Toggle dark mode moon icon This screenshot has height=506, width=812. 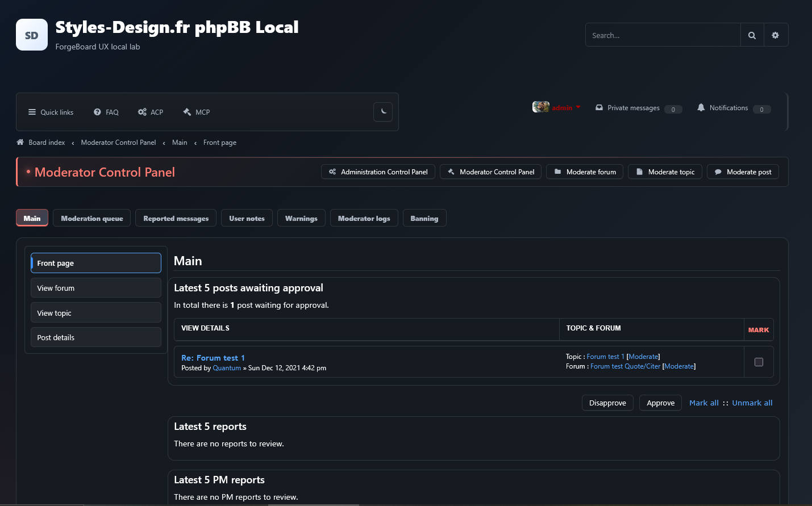pos(383,112)
